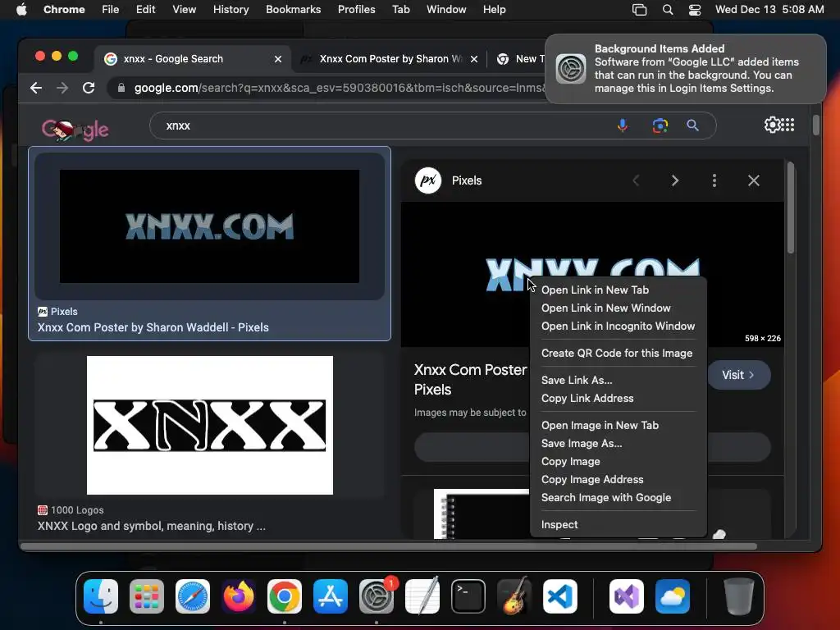Close the image preview panel

pos(754,180)
